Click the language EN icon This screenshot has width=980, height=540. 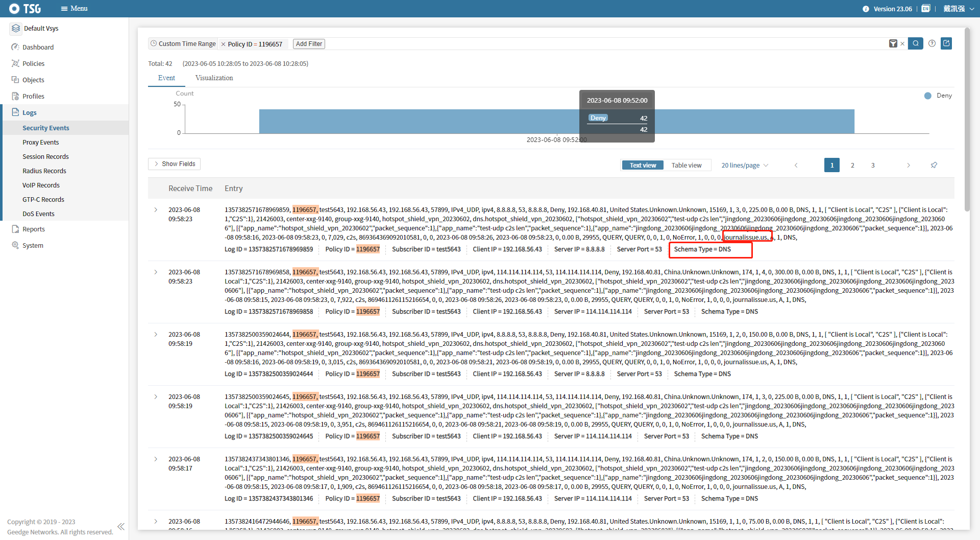coord(925,9)
